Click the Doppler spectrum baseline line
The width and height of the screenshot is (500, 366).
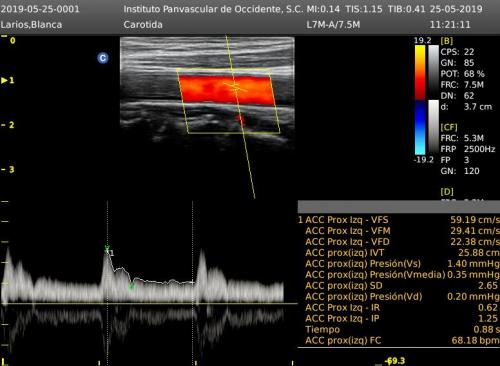coord(149,304)
